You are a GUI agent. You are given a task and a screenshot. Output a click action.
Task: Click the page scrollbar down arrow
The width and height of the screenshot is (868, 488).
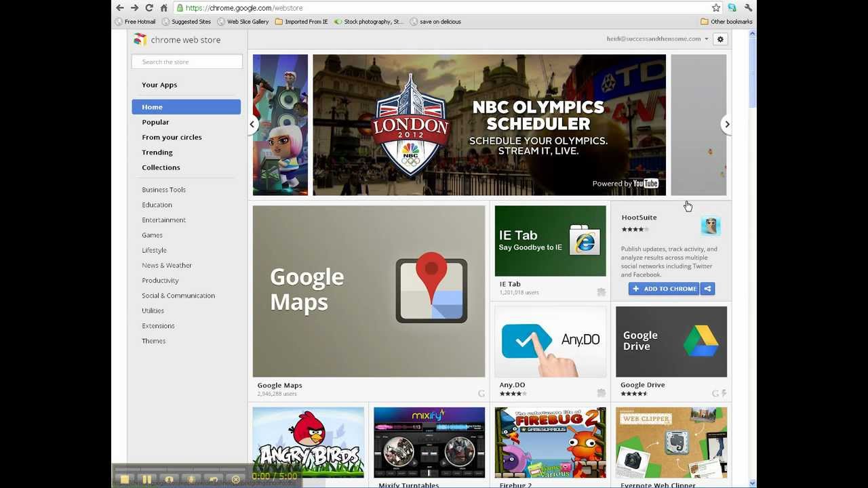coord(752,483)
